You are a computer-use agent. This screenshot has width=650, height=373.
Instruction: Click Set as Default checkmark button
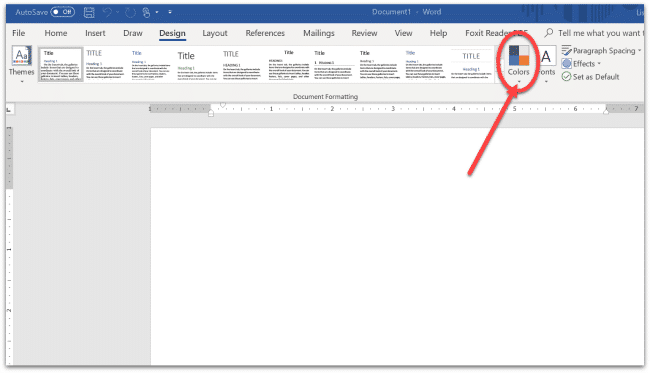(x=591, y=77)
